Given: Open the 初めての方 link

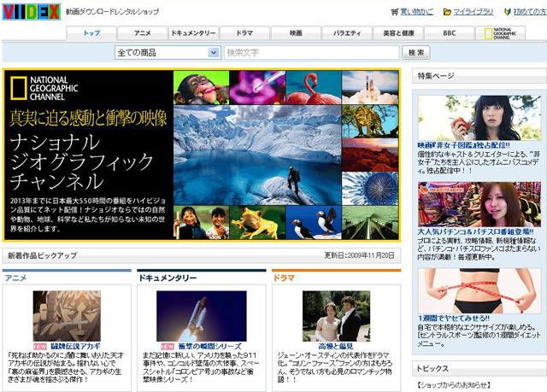Looking at the screenshot, I should pyautogui.click(x=530, y=12).
